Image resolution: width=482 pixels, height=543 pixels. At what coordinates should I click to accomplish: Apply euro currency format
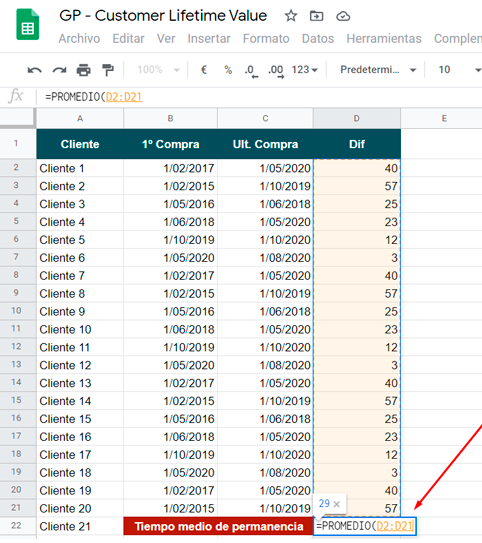pyautogui.click(x=204, y=70)
